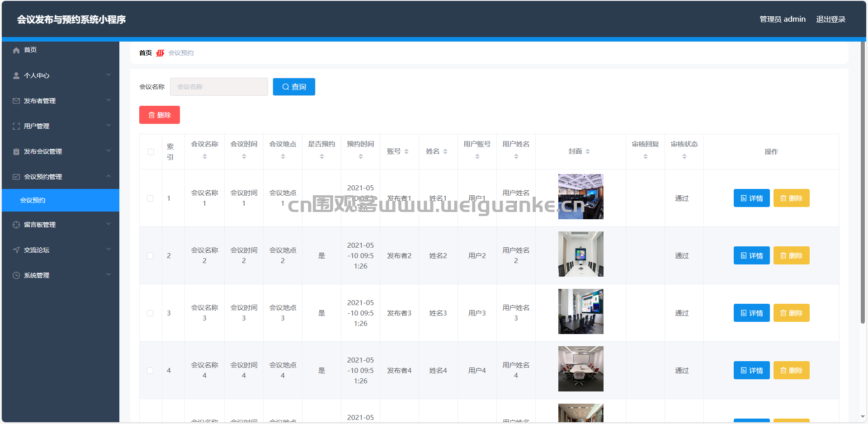Open the 发布会议管理 menu
This screenshot has height=424, width=868.
pos(61,151)
